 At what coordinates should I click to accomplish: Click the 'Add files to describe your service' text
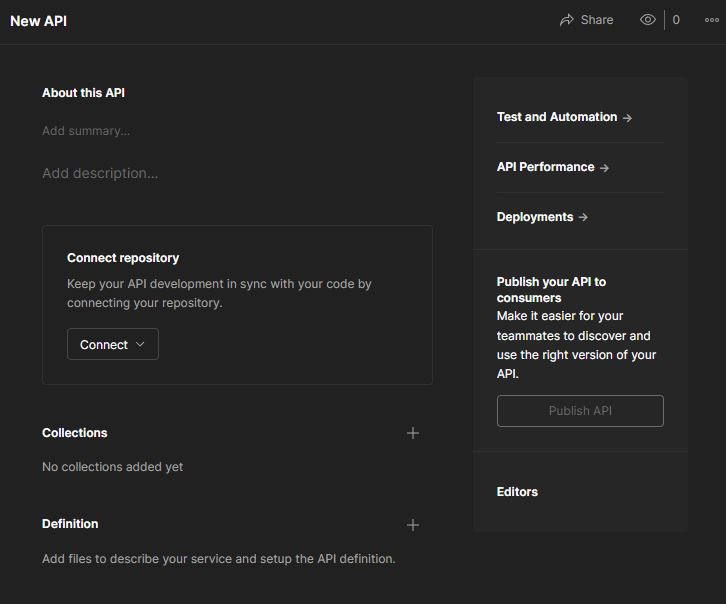pyautogui.click(x=219, y=559)
